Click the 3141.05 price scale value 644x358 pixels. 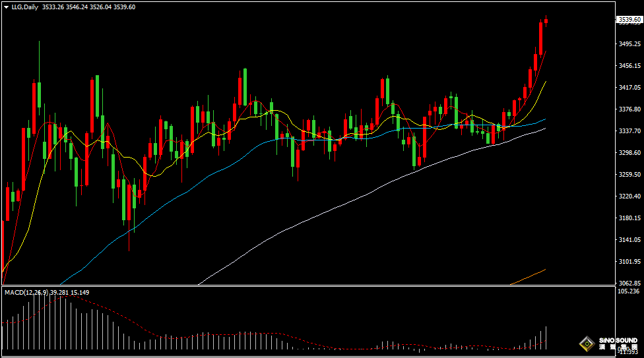coord(629,240)
